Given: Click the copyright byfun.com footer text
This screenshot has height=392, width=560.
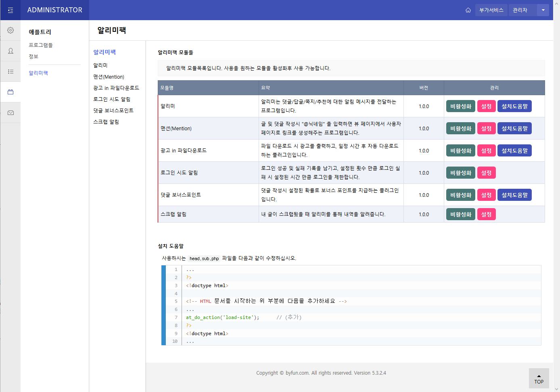Looking at the screenshot, I should pos(321,373).
